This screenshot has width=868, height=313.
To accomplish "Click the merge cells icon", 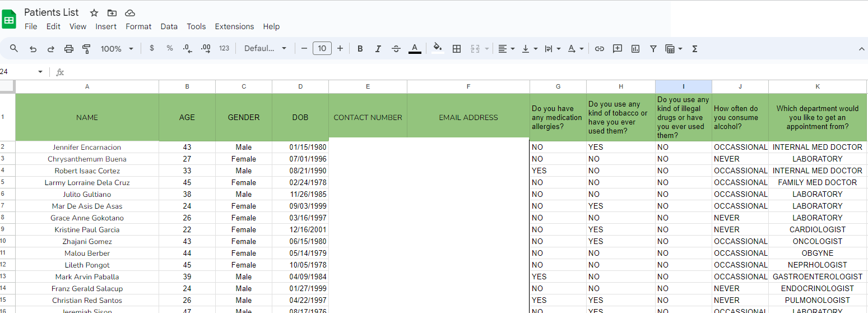I will click(475, 49).
